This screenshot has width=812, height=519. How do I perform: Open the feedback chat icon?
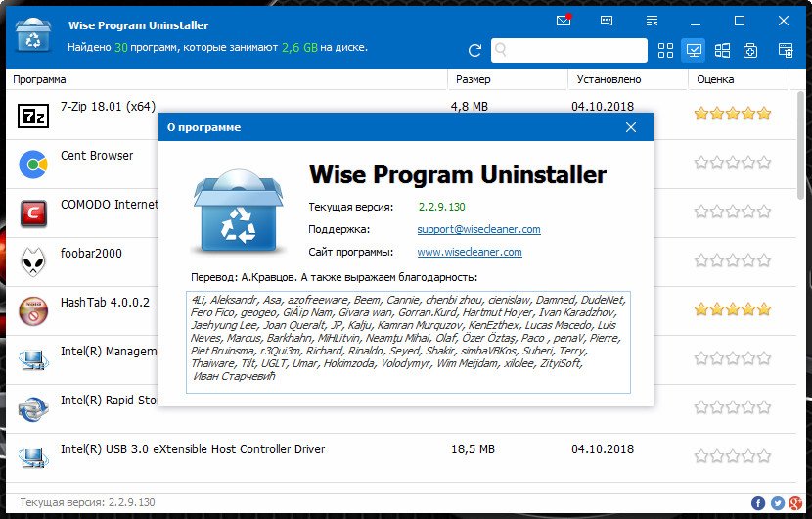coord(607,21)
